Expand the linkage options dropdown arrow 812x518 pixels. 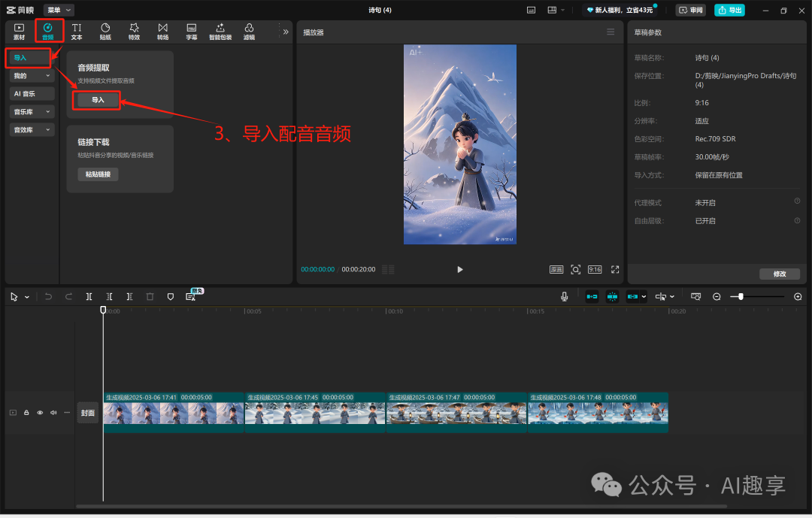click(x=644, y=297)
